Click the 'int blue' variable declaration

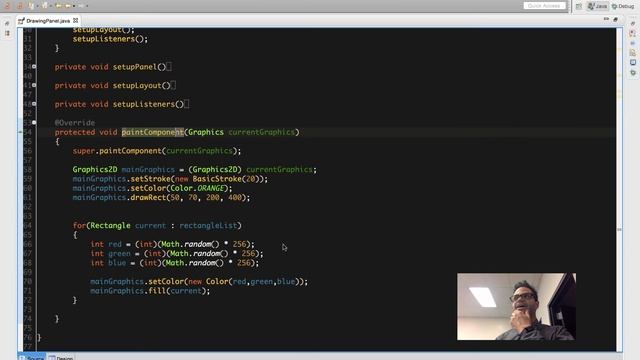coord(108,263)
